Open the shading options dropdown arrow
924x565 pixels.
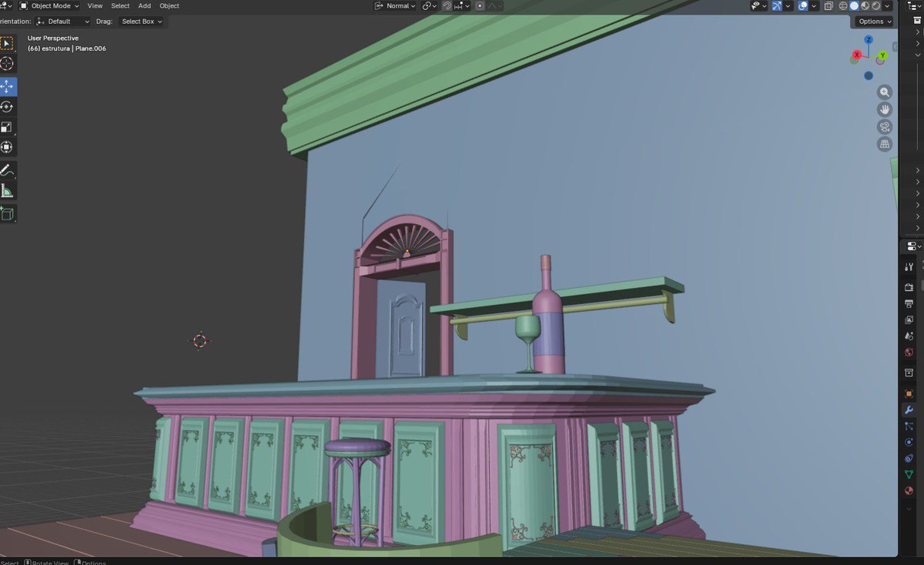[x=887, y=5]
